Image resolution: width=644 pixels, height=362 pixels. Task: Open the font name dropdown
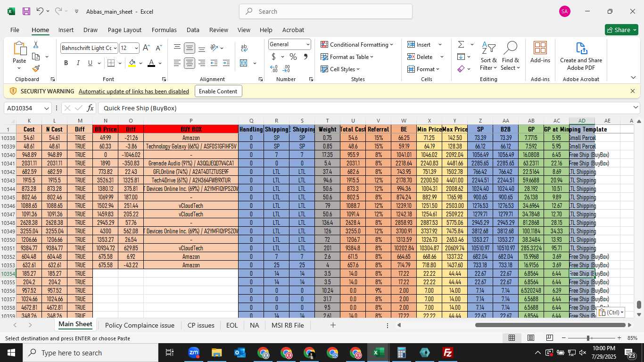[115, 48]
